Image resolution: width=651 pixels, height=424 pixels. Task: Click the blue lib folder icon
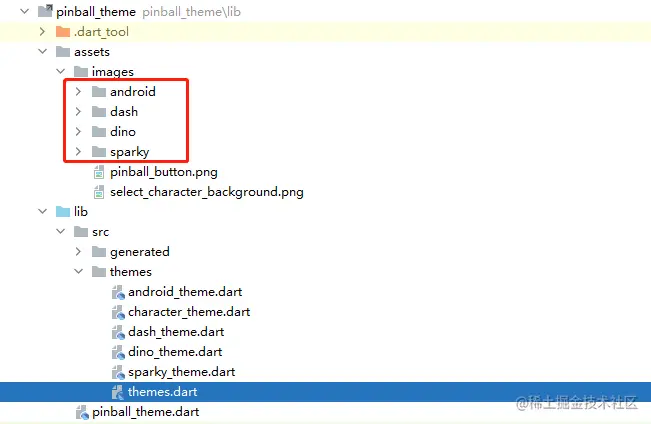[63, 211]
